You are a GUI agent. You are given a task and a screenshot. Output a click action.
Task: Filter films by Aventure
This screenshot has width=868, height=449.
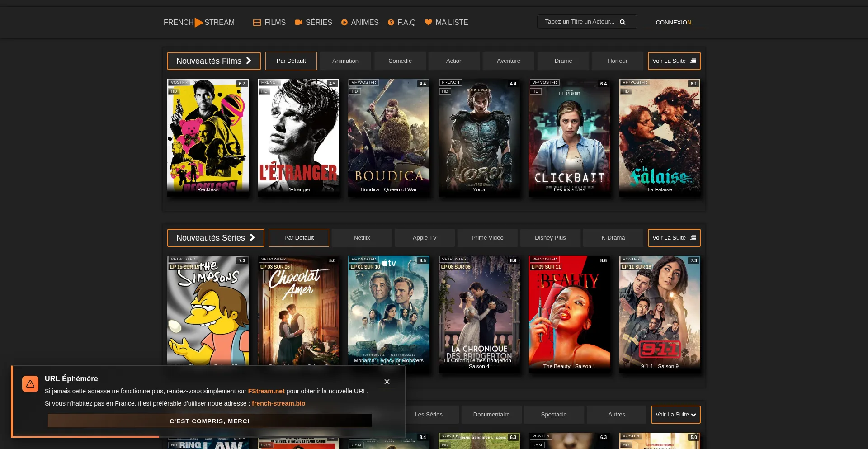[509, 61]
